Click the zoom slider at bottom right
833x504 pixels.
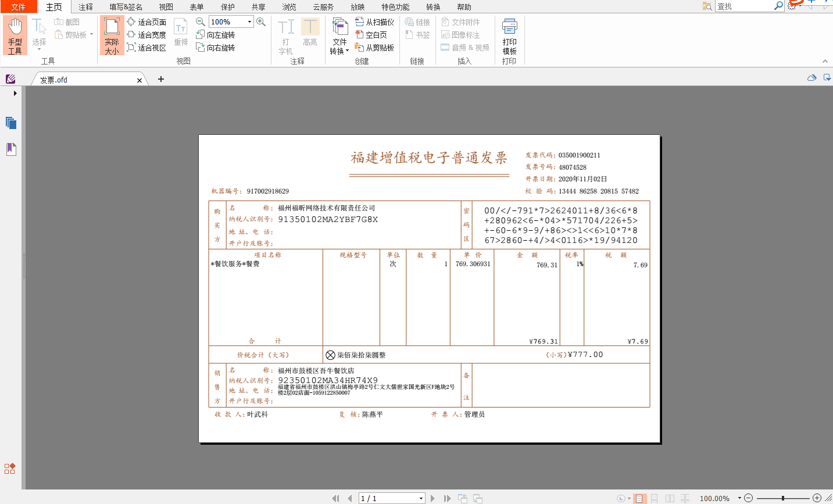(783, 498)
